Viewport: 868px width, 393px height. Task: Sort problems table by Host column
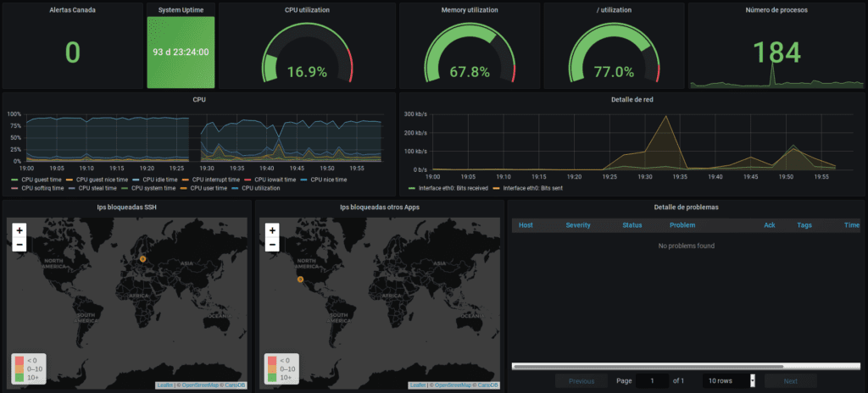coord(526,225)
